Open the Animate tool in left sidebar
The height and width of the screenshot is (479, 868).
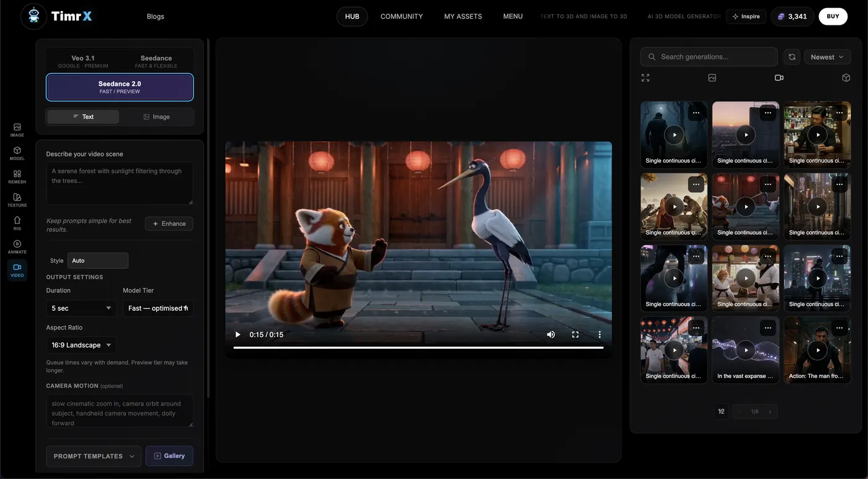pyautogui.click(x=17, y=247)
